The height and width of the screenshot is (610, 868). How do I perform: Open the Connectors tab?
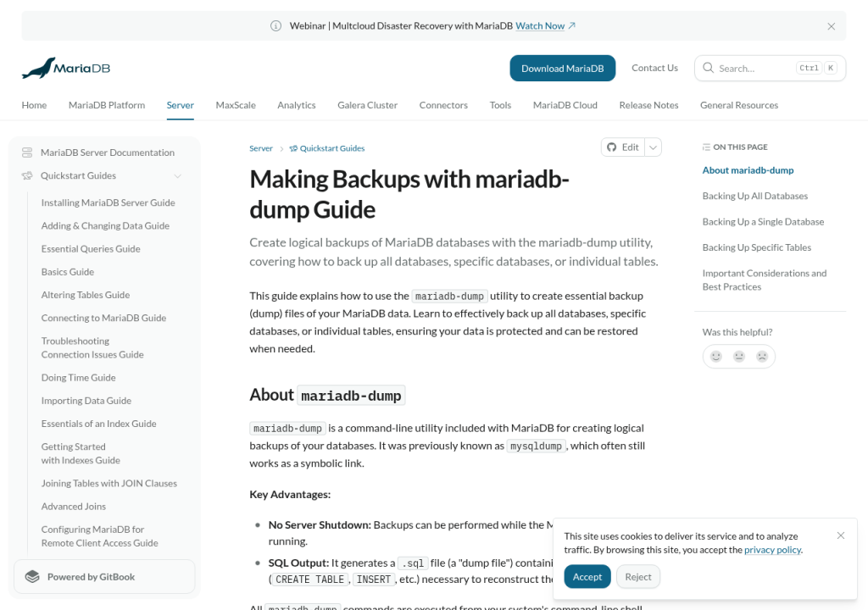click(443, 105)
